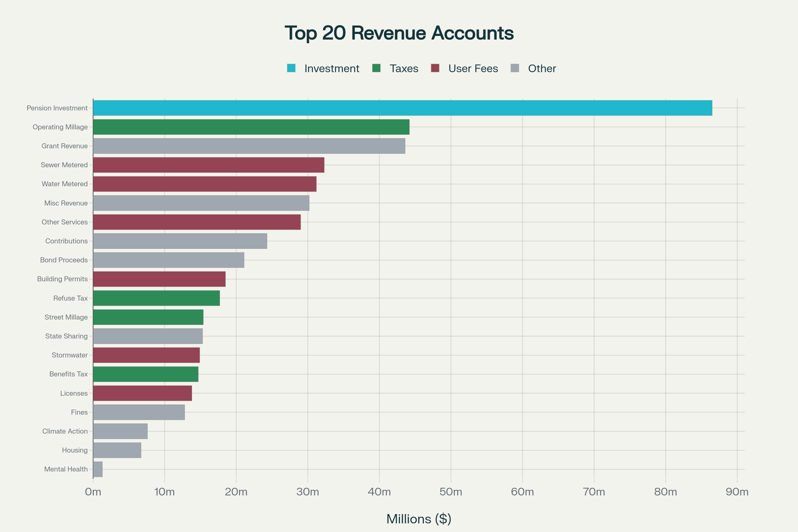Click the Grant Revenue bar
This screenshot has height=532, width=798.
[x=249, y=146]
